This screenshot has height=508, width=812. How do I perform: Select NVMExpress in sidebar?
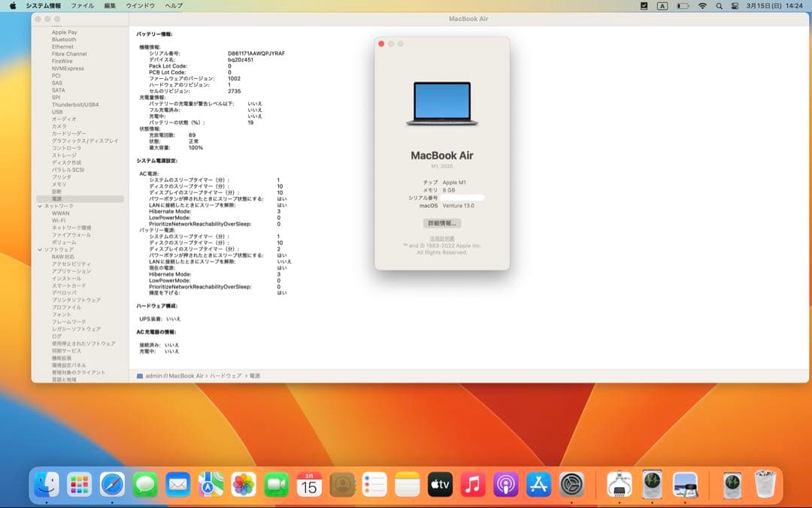[68, 68]
